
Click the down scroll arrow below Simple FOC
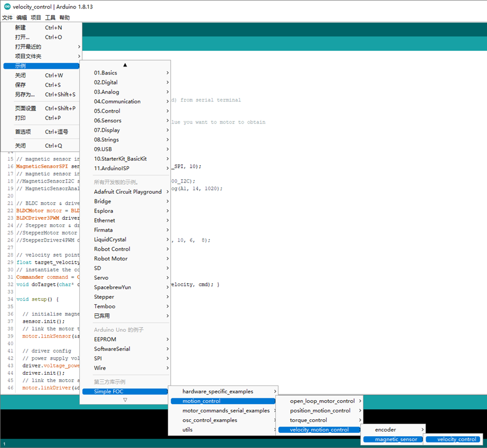pos(125,400)
